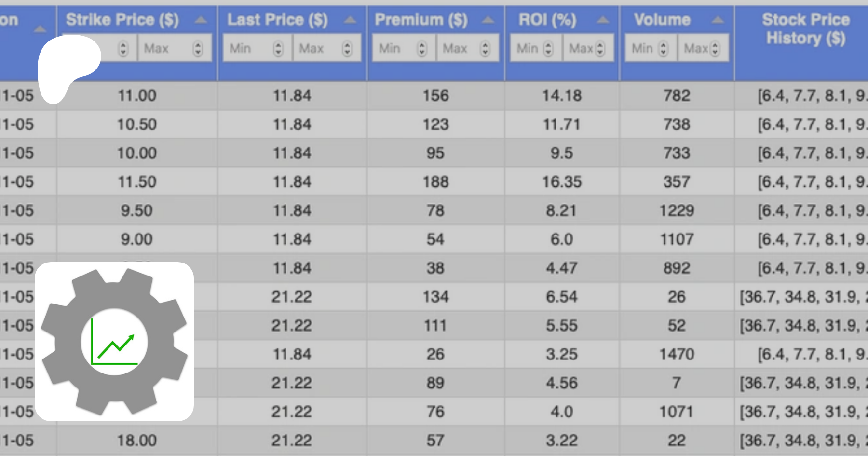The image size is (868, 456).
Task: Select the row with premium 156
Action: [435, 96]
